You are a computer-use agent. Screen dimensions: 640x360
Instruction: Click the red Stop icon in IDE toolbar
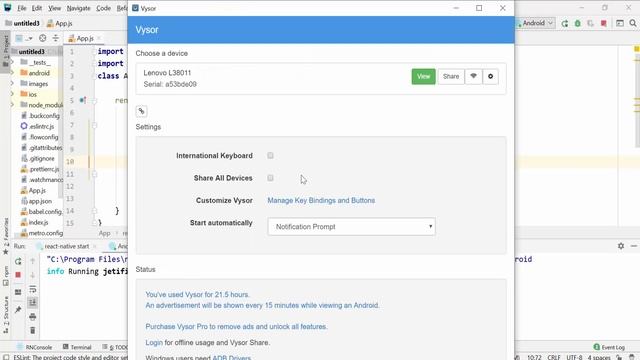pyautogui.click(x=604, y=23)
